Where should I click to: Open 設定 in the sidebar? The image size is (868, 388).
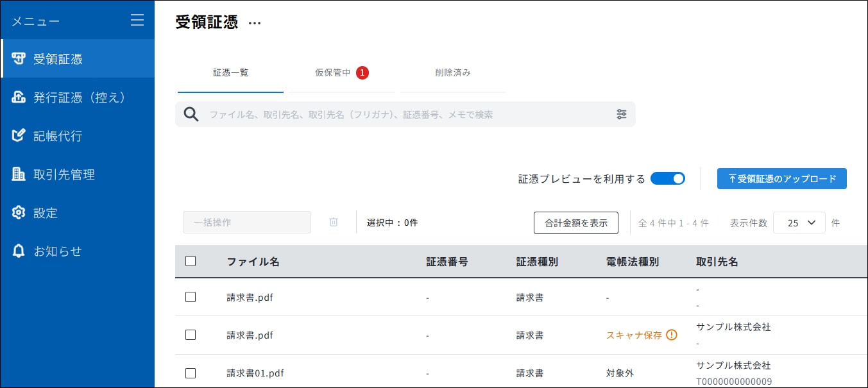click(x=78, y=213)
